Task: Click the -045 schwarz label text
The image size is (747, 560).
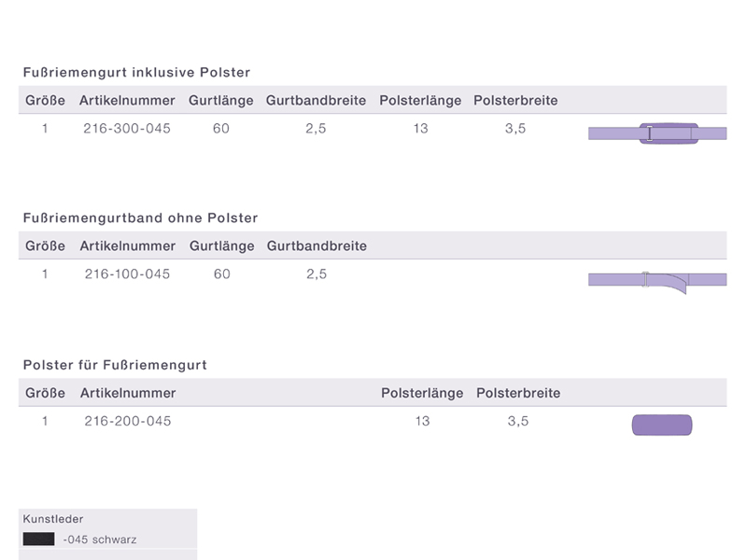Action: pyautogui.click(x=100, y=539)
